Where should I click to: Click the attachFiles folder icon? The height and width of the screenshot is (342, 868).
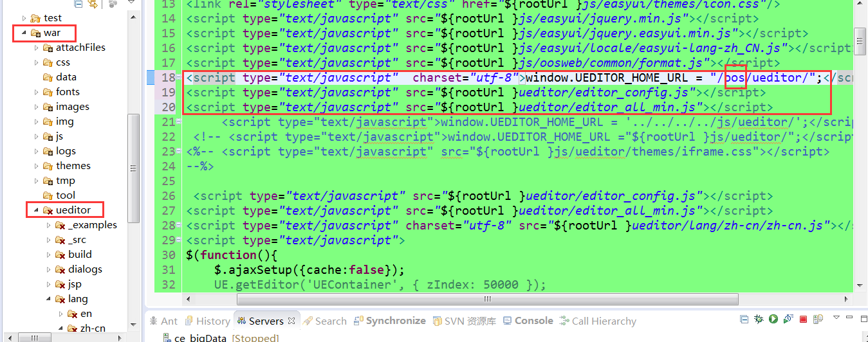click(48, 48)
